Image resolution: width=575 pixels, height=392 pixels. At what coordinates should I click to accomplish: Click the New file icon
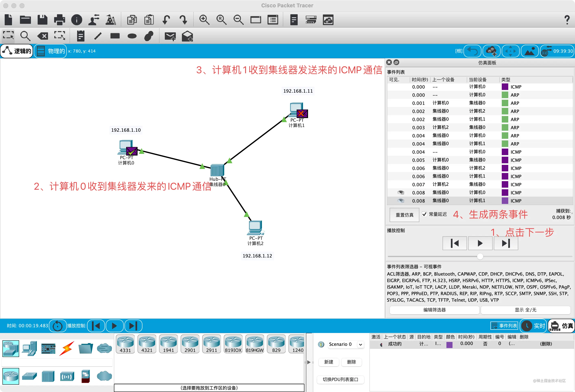(x=8, y=20)
